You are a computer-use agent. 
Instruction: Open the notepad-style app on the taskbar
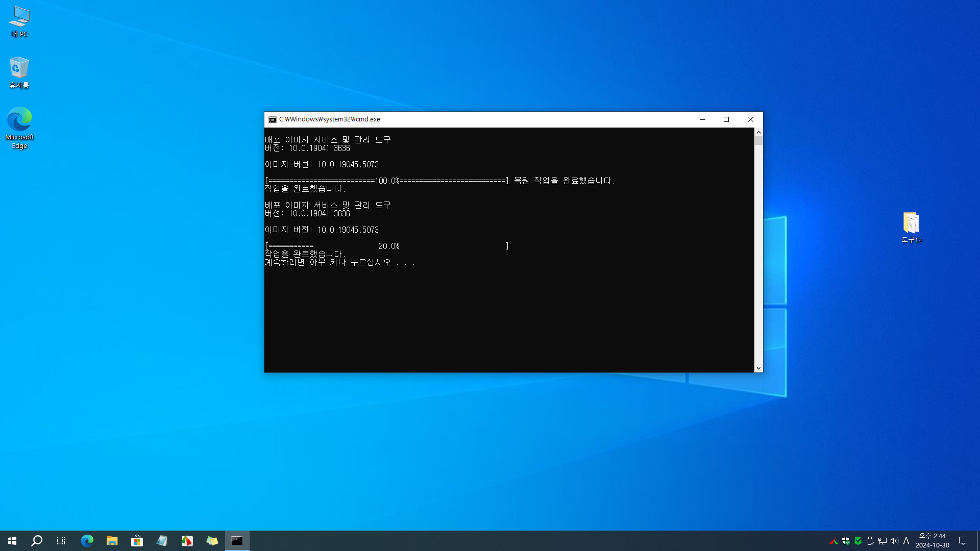click(x=162, y=541)
